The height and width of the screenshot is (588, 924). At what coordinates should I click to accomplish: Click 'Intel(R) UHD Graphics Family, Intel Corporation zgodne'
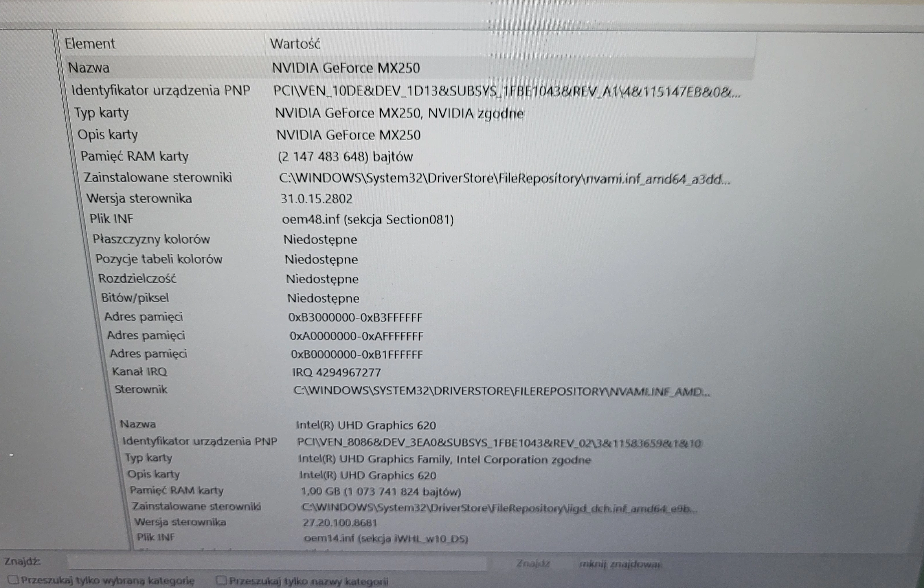(445, 460)
